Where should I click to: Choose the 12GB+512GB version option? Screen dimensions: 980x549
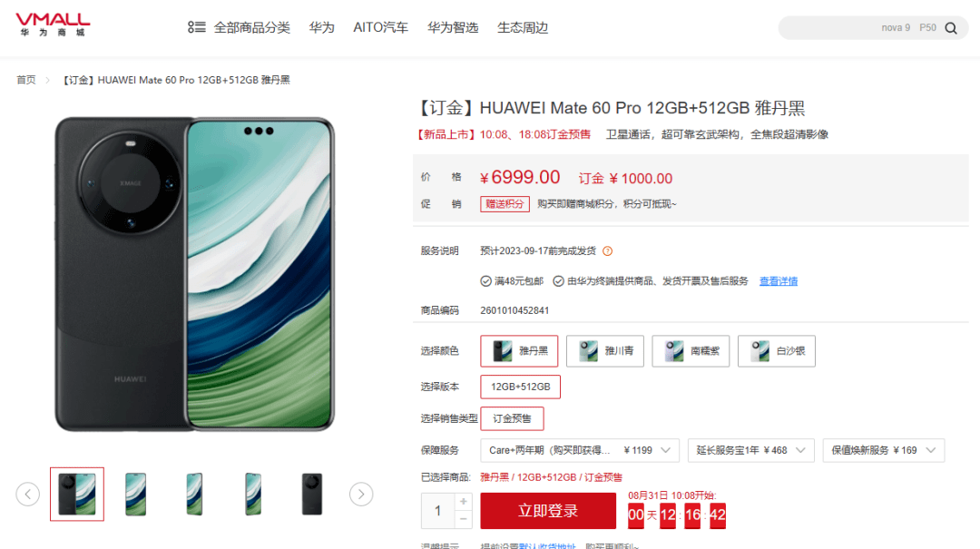(520, 387)
